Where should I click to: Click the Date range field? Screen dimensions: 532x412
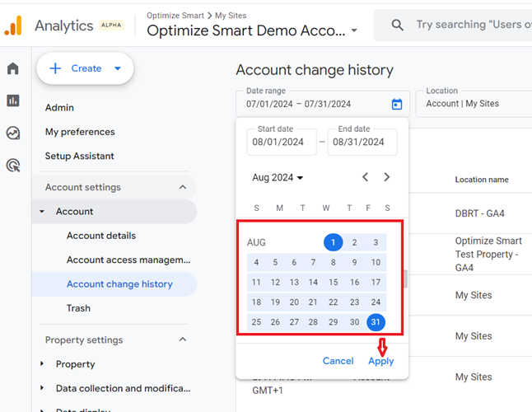323,104
